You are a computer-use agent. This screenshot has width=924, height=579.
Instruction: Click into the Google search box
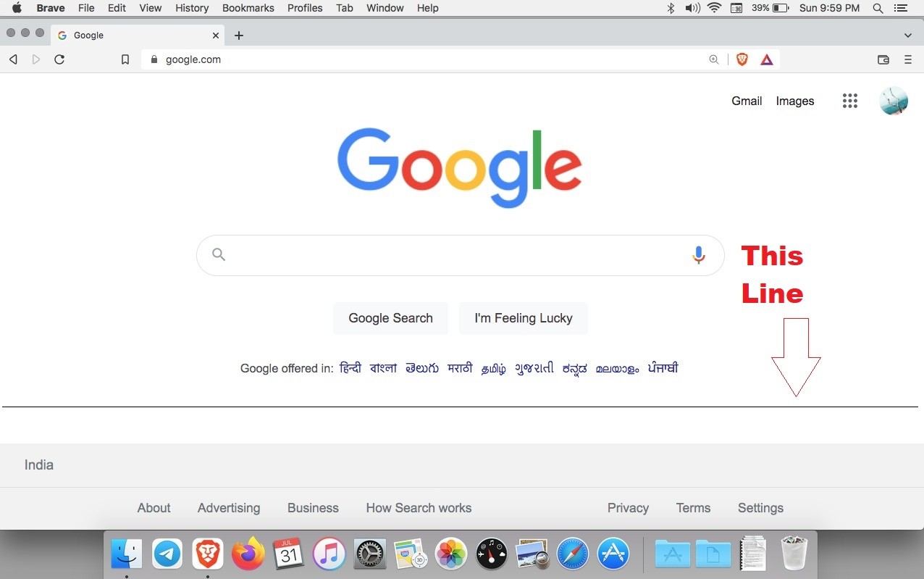[x=460, y=255]
